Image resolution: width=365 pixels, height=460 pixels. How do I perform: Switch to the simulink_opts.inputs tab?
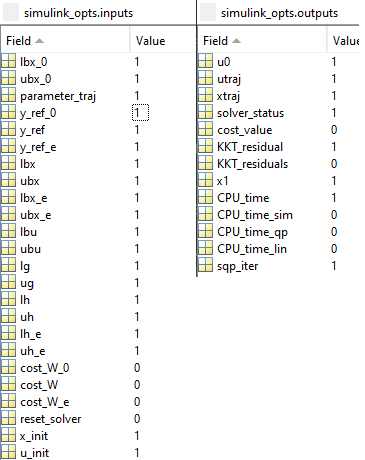[78, 13]
